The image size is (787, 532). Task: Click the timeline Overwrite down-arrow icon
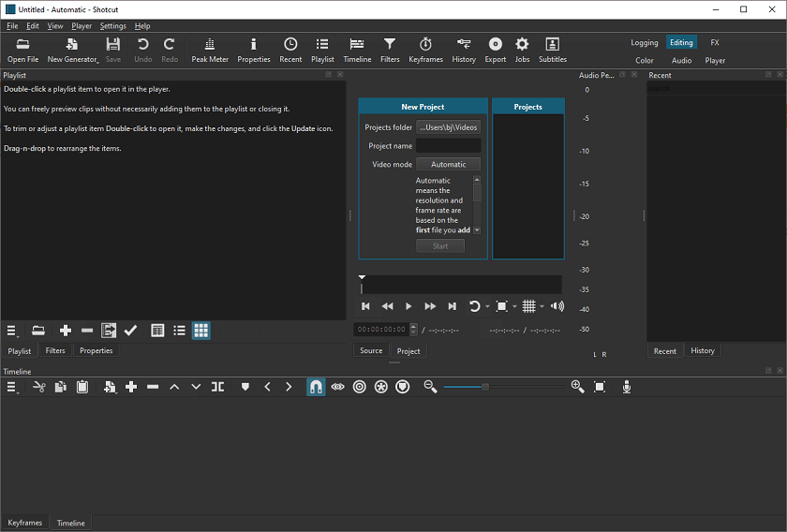pos(196,387)
